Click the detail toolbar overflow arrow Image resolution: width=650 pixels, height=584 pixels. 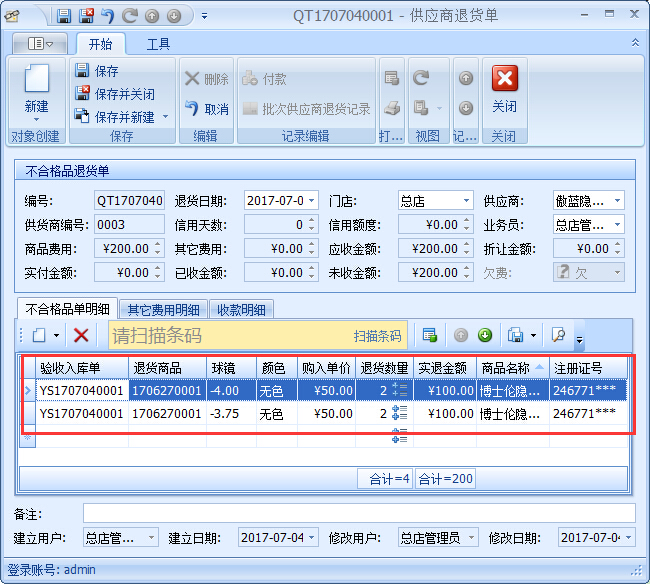pyautogui.click(x=579, y=340)
